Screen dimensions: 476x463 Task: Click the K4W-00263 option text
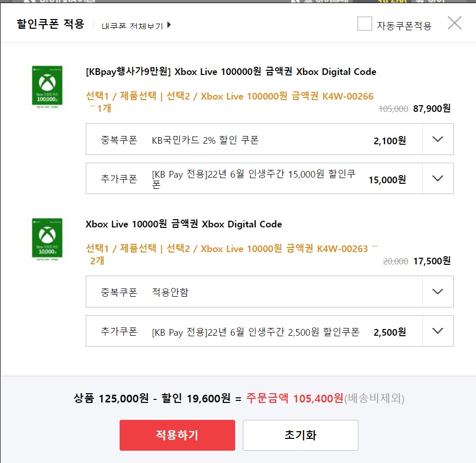(342, 249)
